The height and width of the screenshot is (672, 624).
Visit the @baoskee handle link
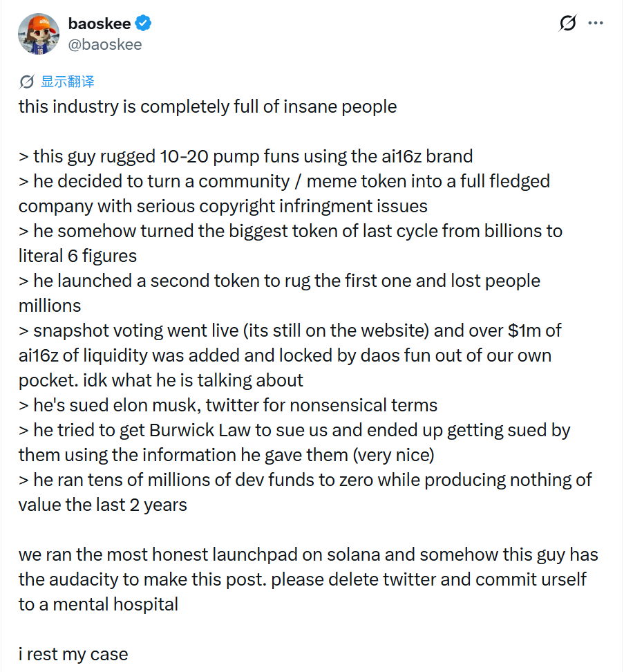(x=105, y=44)
